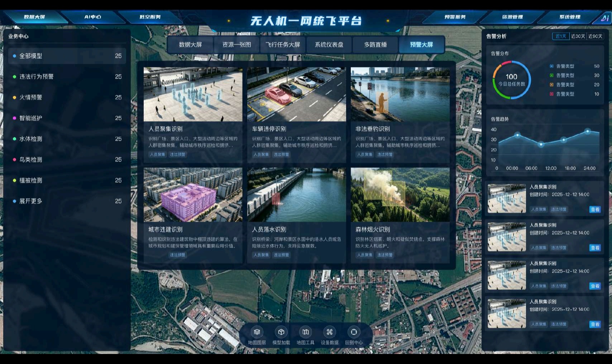Image resolution: width=612 pixels, height=364 pixels.
Task: Select the 鸟类检测 category
Action: pos(67,159)
